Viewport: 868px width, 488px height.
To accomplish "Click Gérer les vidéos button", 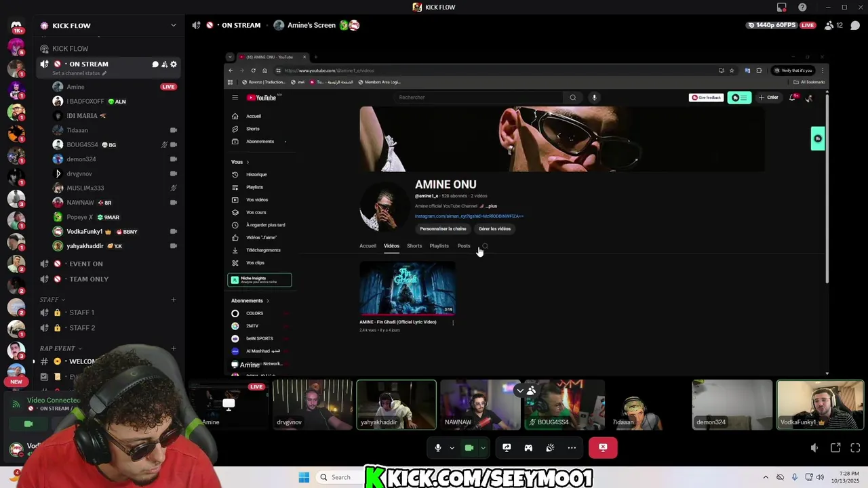I will [494, 229].
